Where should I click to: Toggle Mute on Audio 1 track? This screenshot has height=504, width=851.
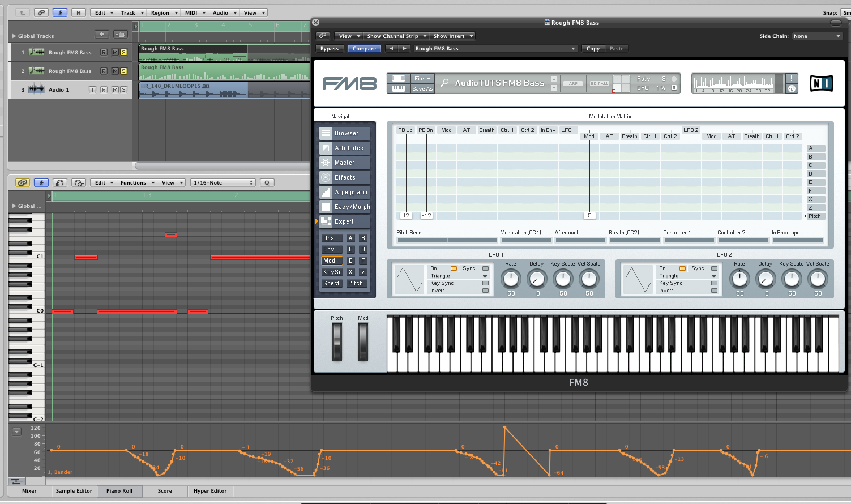point(115,89)
